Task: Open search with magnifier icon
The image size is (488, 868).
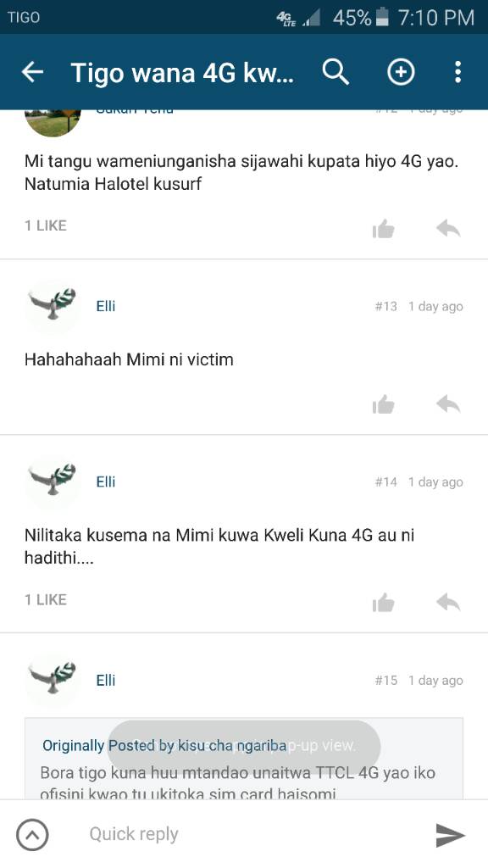Action: pos(335,72)
